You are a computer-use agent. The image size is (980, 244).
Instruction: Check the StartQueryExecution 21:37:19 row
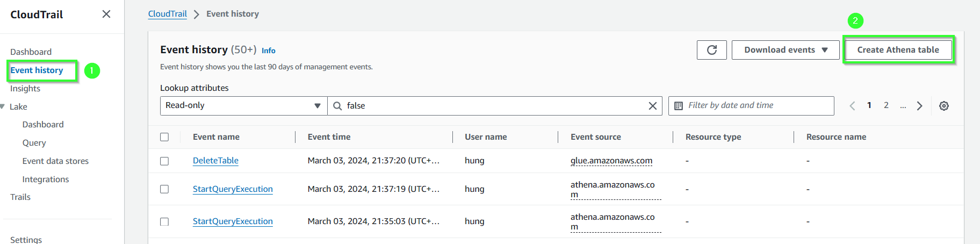[164, 189]
